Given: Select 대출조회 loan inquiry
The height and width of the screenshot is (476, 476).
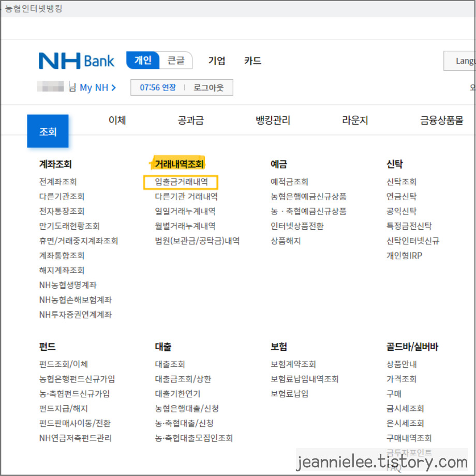Looking at the screenshot, I should click(171, 363).
